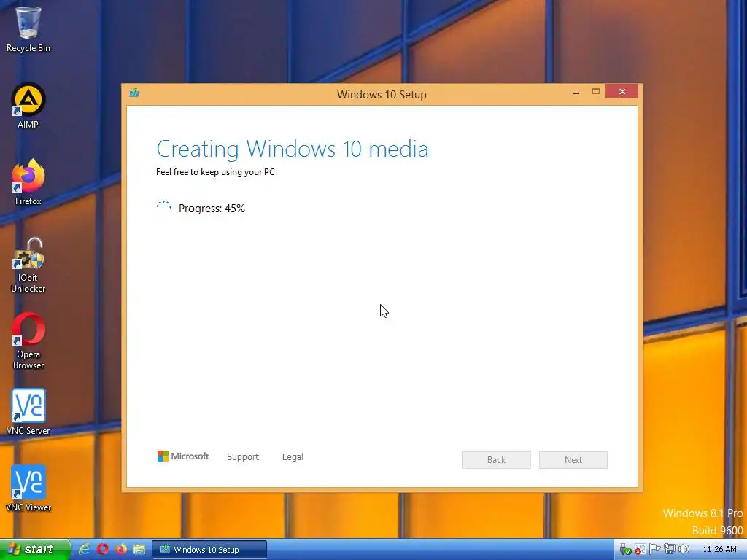The image size is (747, 560).
Task: Select the VNC Server desktop shortcut
Action: pos(28,412)
